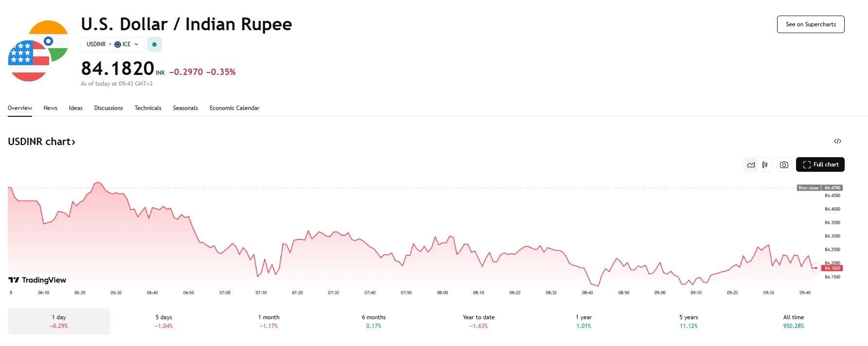Switch chart to candlestick style icon

[765, 165]
